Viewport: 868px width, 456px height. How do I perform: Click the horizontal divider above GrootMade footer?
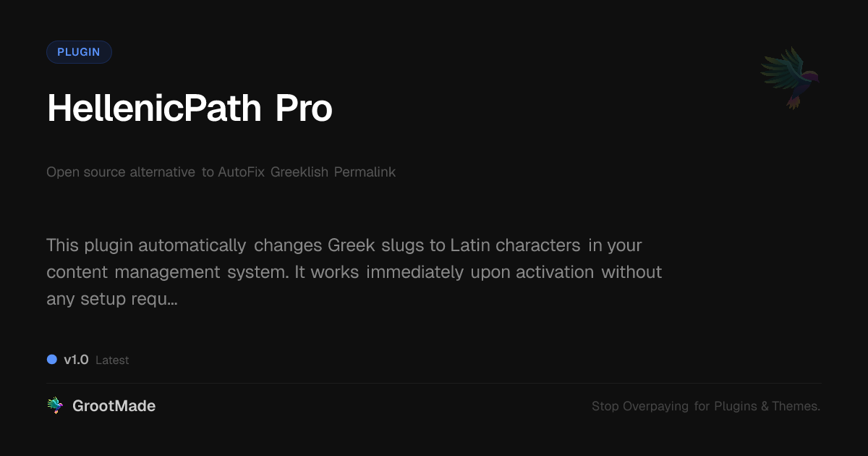coord(434,383)
